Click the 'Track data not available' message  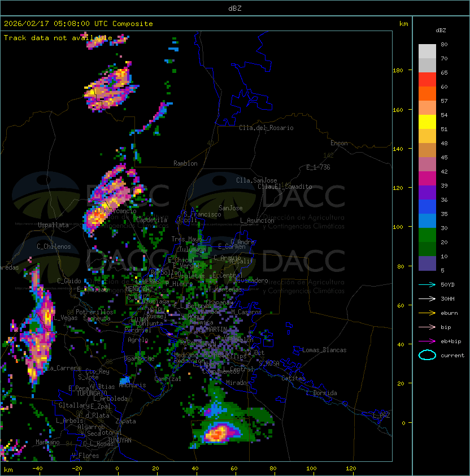coord(58,38)
